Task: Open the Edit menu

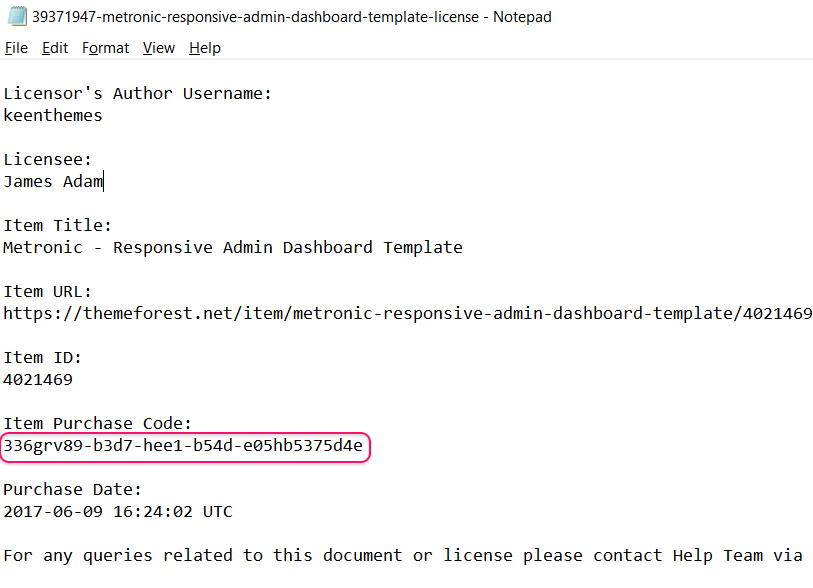Action: coord(55,48)
